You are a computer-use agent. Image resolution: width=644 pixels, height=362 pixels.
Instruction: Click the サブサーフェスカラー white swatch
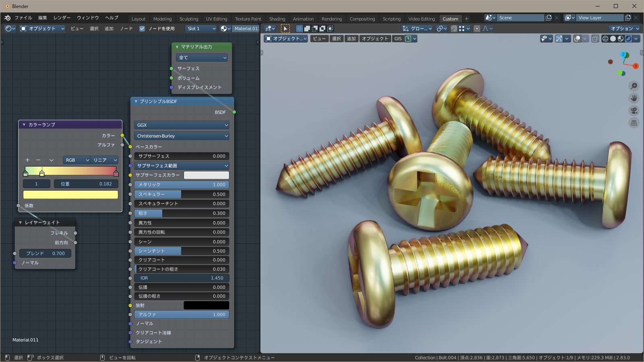(x=206, y=175)
